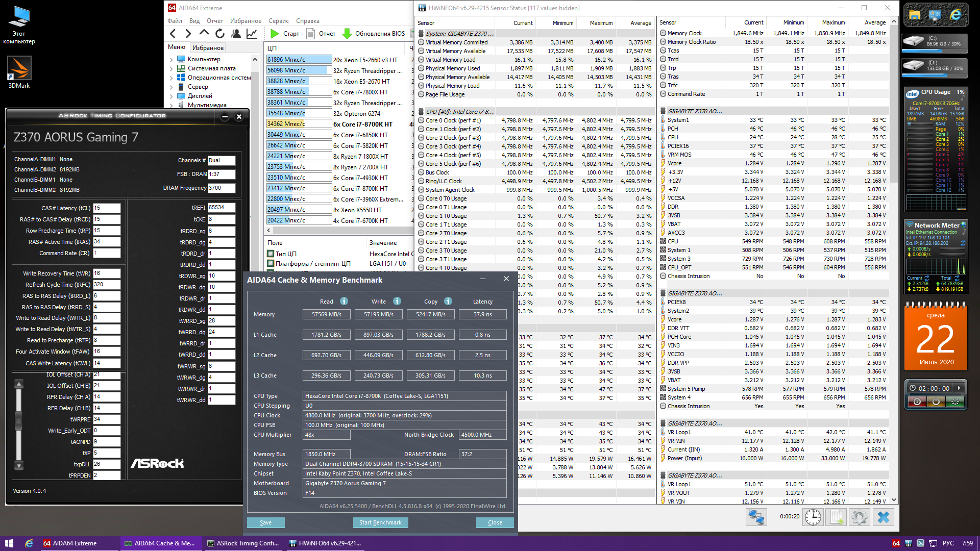
Task: Open the graph icon in AIDA64 toolbar
Action: point(252,34)
